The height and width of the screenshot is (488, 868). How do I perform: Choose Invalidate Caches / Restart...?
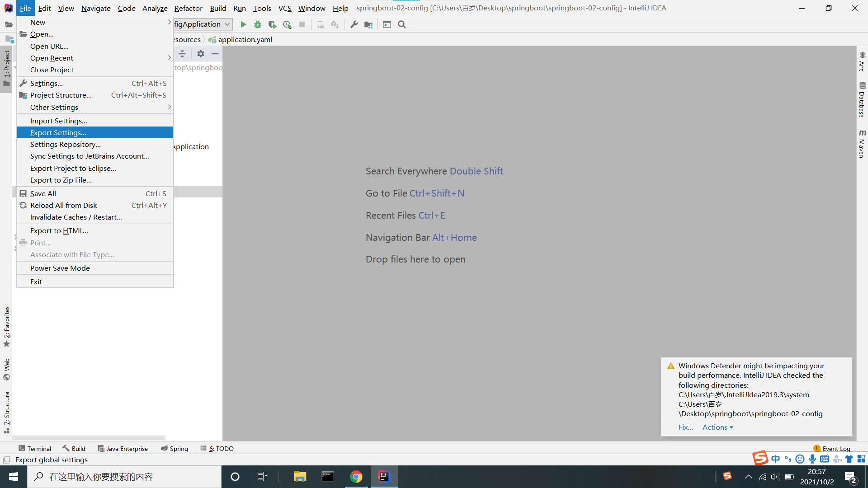[x=95, y=217]
